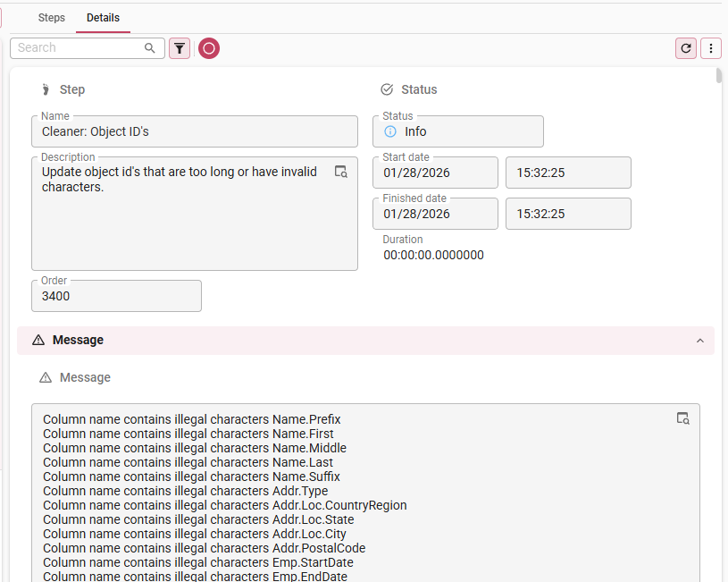This screenshot has width=728, height=582.
Task: Click the refresh icon in toolbar
Action: click(686, 48)
